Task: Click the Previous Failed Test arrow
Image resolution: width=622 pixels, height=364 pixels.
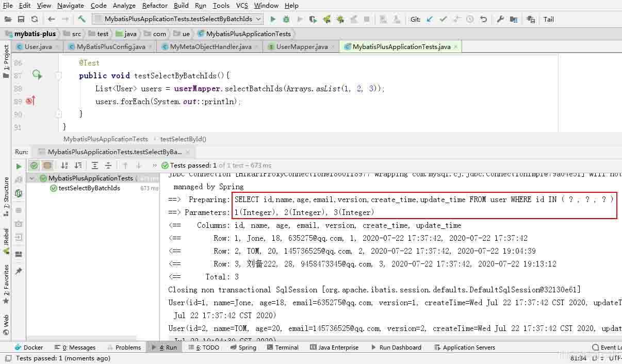Action: (125, 166)
